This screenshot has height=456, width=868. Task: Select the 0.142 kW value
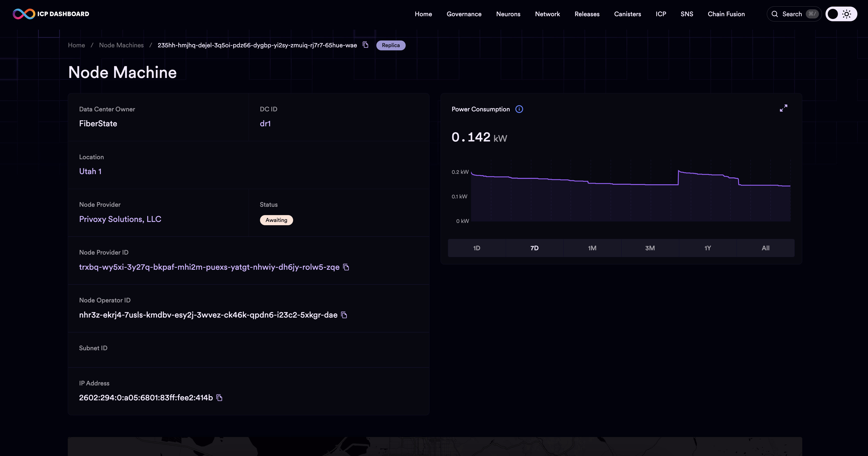pyautogui.click(x=479, y=137)
